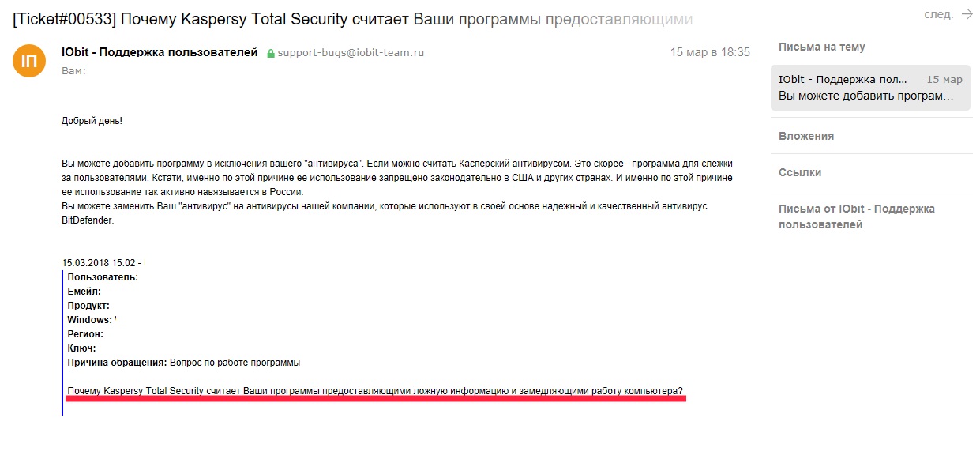Click the blue quote bar
Screen dimensions: 980x474
coord(62,343)
